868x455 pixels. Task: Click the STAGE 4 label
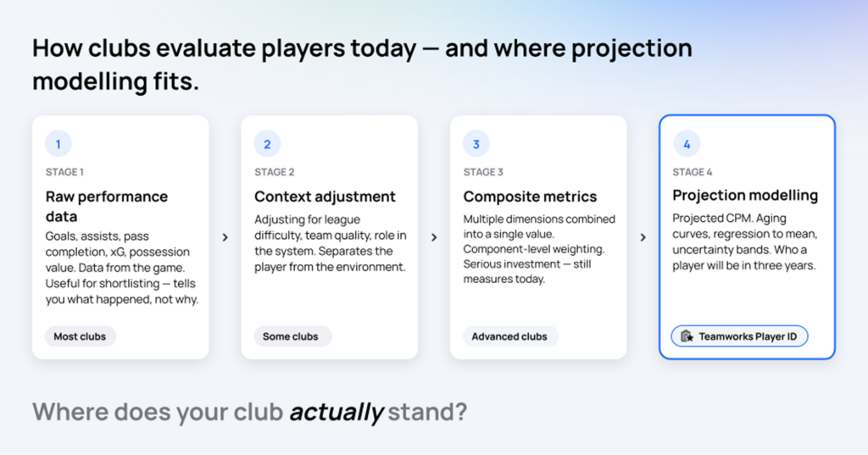click(x=692, y=172)
